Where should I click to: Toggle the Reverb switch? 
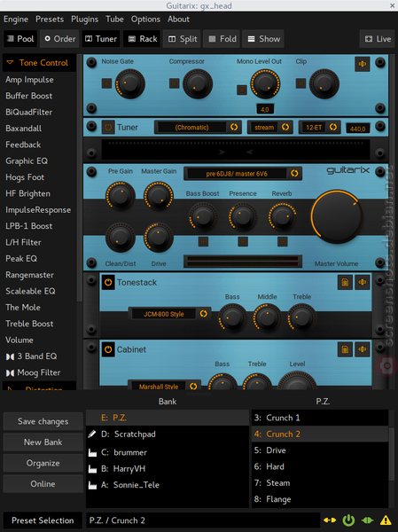[282, 241]
